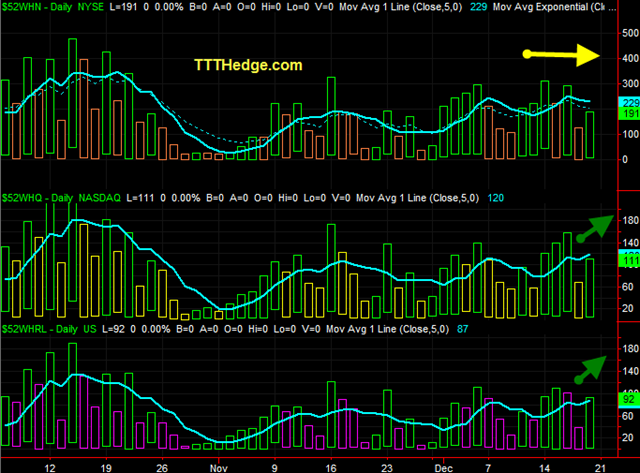Click the Mov Avg Exponential indicator label
This screenshot has height=473, width=640.
click(549, 7)
